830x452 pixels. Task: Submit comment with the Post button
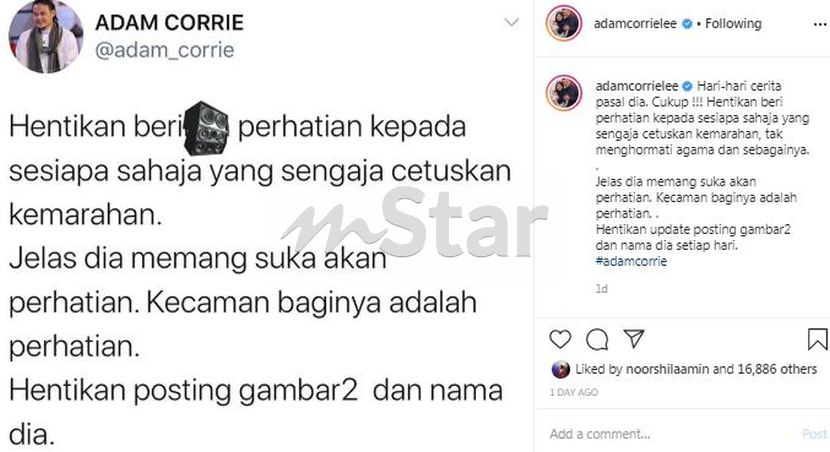815,435
